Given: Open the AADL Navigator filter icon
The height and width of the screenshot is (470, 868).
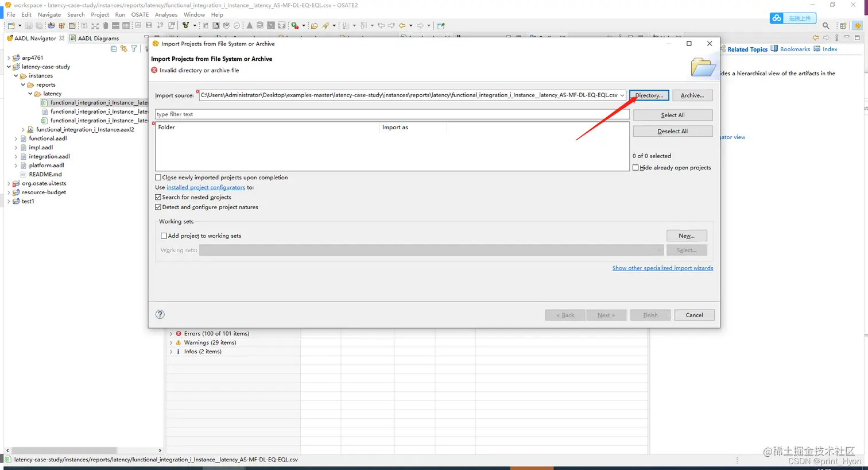Looking at the screenshot, I should 134,49.
